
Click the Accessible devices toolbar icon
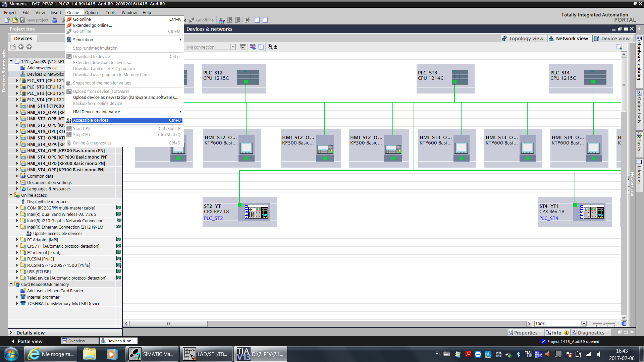222,20
